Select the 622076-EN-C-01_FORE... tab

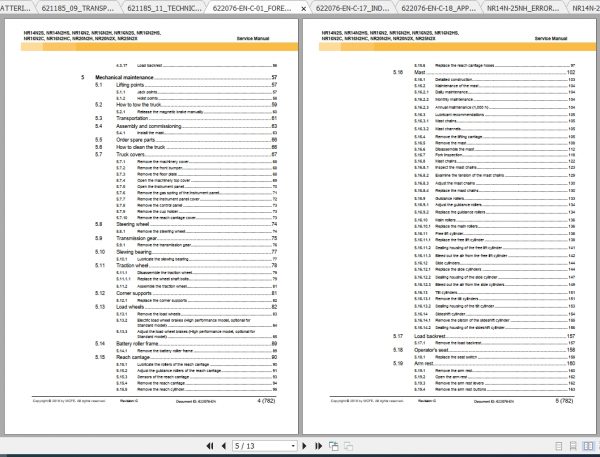pyautogui.click(x=252, y=8)
